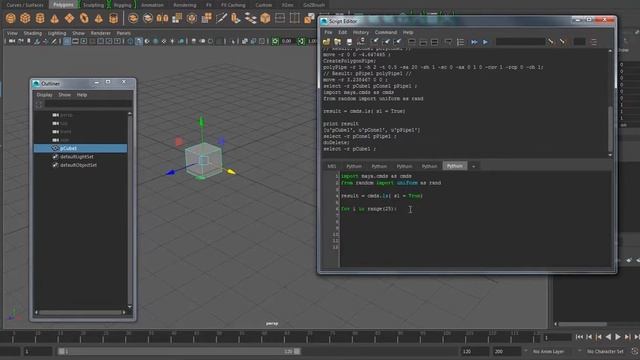Go to start of playback range
This screenshot has height=360, width=640.
pyautogui.click(x=579, y=337)
